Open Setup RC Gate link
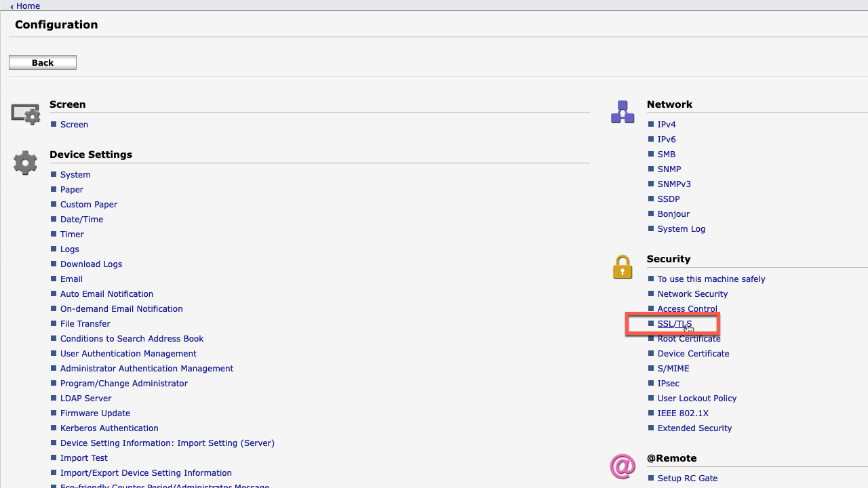This screenshot has height=488, width=868. (x=688, y=479)
